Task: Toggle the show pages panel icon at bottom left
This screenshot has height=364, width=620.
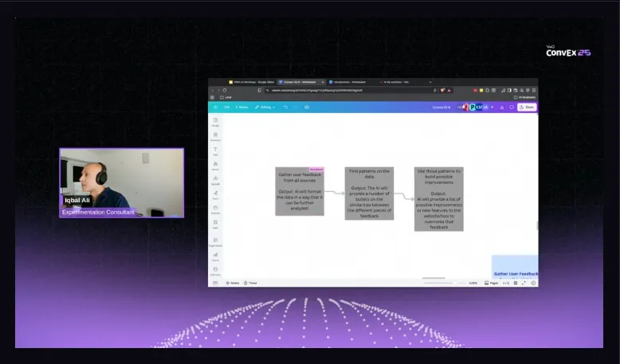Action: click(215, 283)
